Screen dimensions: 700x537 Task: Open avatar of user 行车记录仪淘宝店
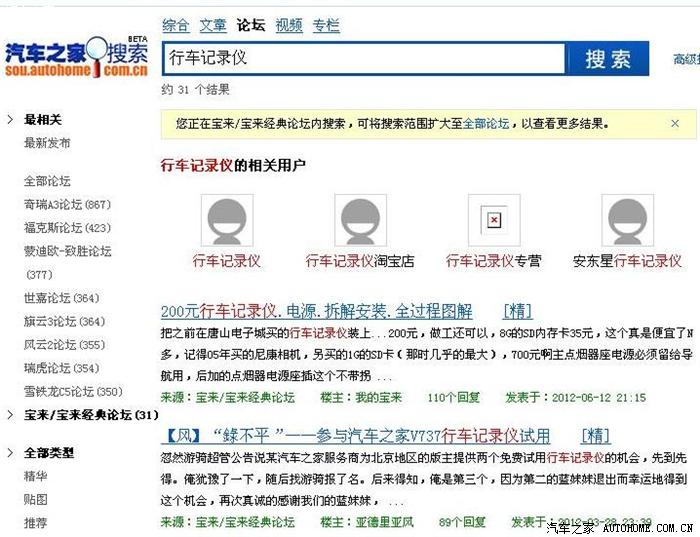360,220
